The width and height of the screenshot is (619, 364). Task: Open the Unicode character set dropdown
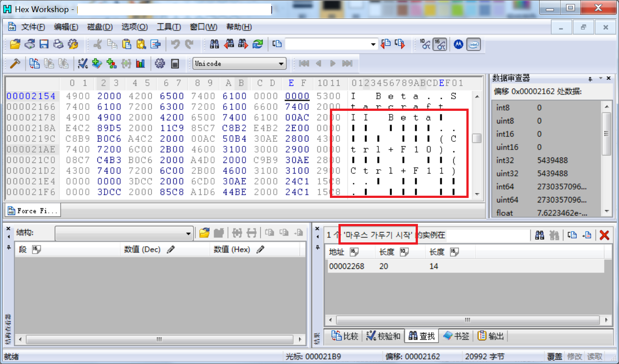(281, 64)
